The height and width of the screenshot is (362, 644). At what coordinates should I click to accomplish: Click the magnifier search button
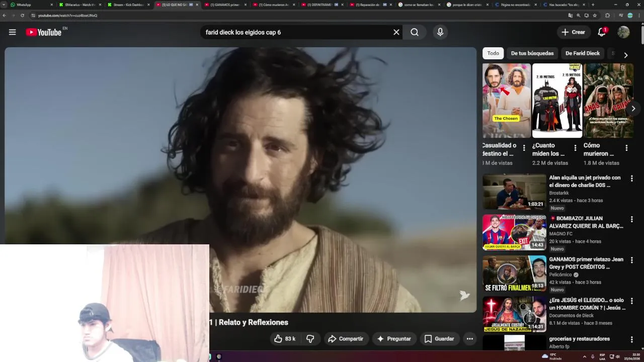click(415, 32)
